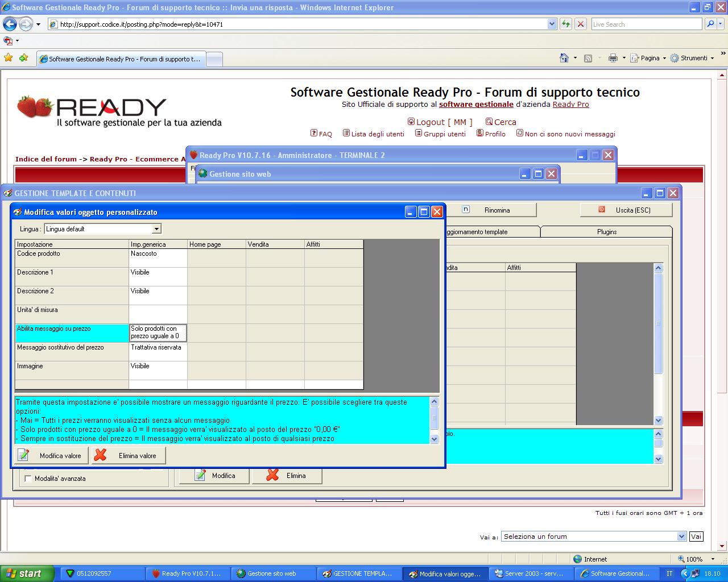Click the Home icon in the IE toolbar
Screen dimensions: 728x582
click(564, 58)
